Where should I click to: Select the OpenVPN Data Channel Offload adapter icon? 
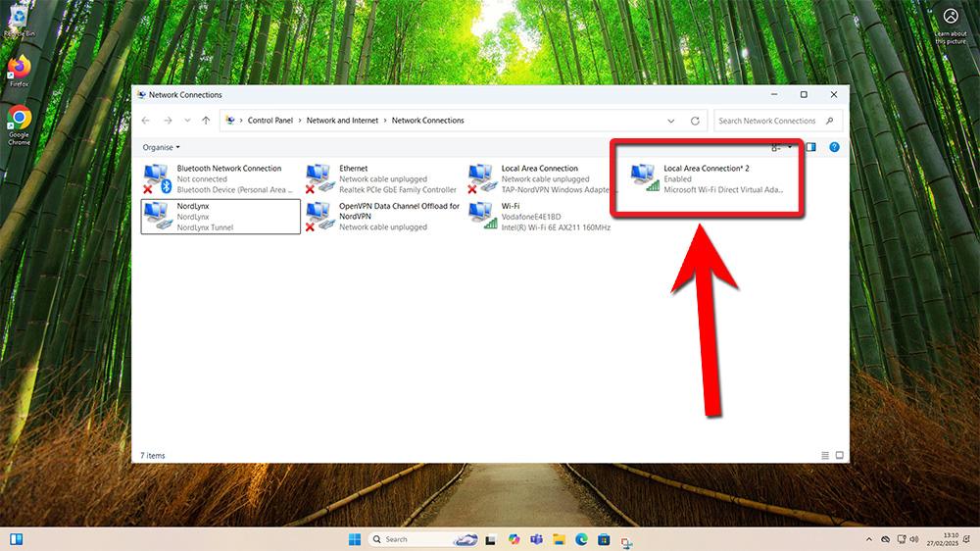[320, 217]
